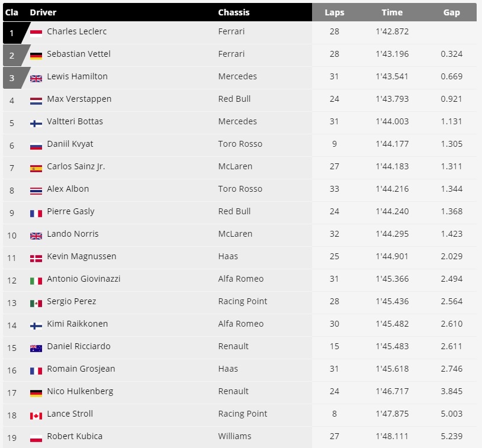Click Williams chassis in Kubica's row
Viewport: 482px width, 448px height.
click(234, 436)
